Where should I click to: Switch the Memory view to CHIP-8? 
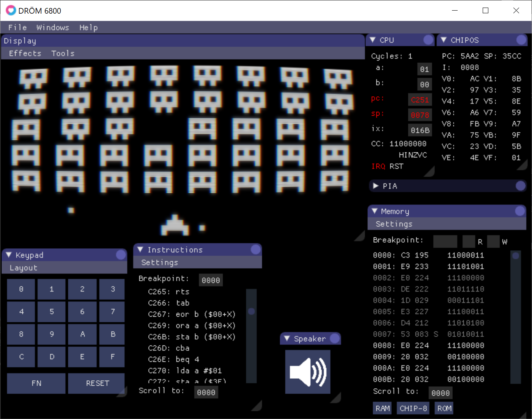[413, 408]
